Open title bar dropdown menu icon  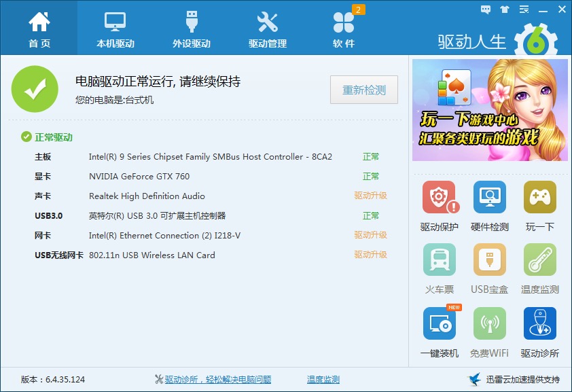pyautogui.click(x=524, y=10)
